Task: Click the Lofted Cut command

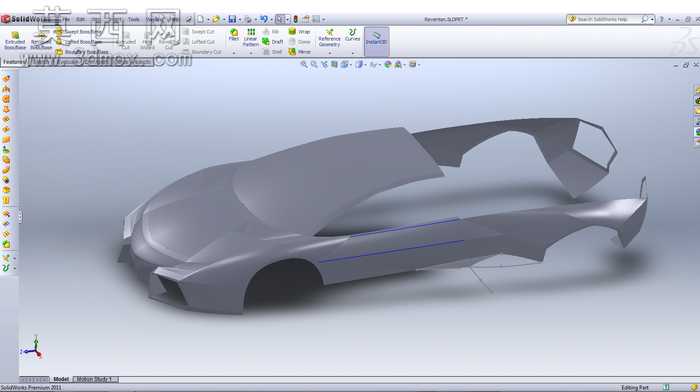Action: coord(199,42)
